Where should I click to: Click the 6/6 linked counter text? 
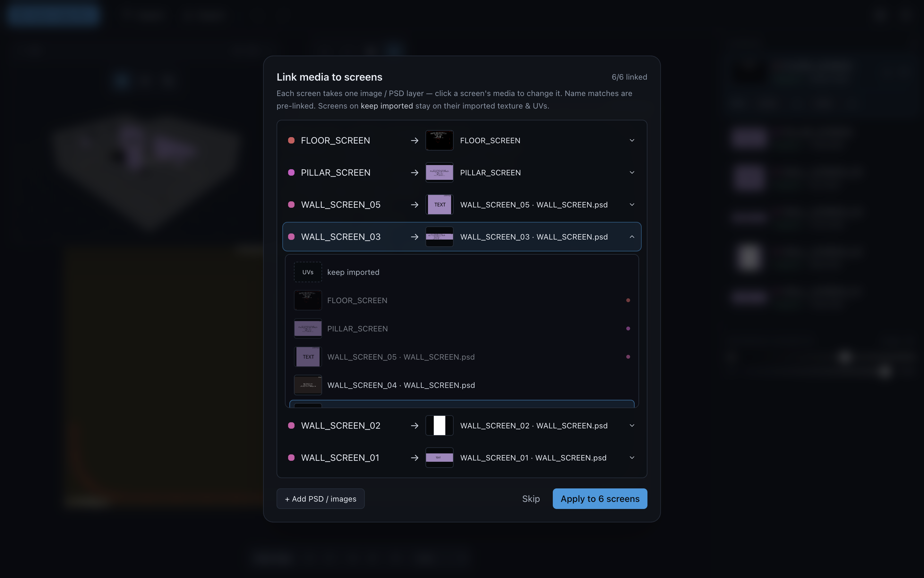629,77
